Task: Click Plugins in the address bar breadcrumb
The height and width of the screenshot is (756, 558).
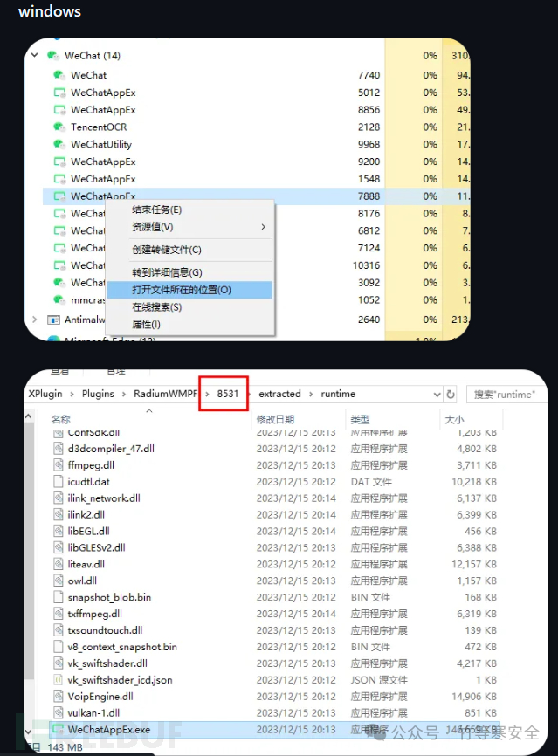Action: coord(98,394)
